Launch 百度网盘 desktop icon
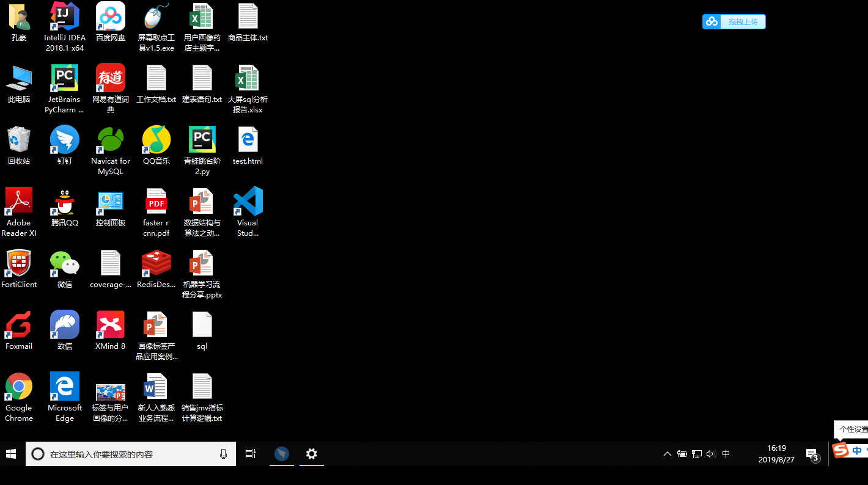 pyautogui.click(x=111, y=23)
